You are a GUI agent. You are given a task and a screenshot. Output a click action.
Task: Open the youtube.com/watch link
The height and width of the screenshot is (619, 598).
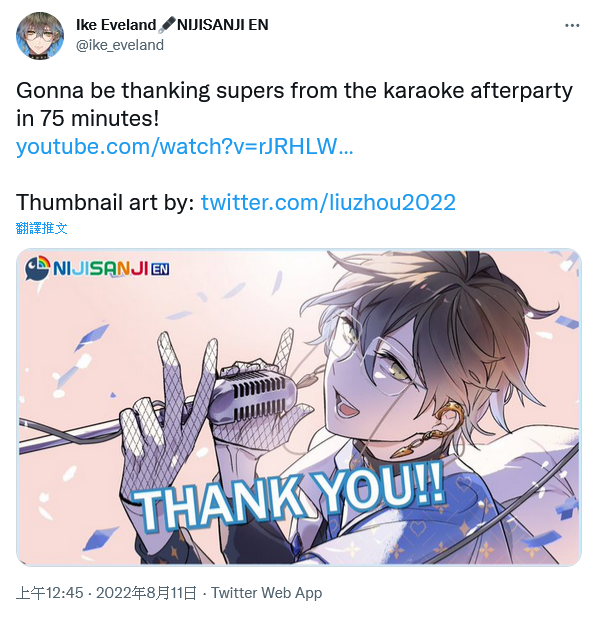[x=184, y=146]
